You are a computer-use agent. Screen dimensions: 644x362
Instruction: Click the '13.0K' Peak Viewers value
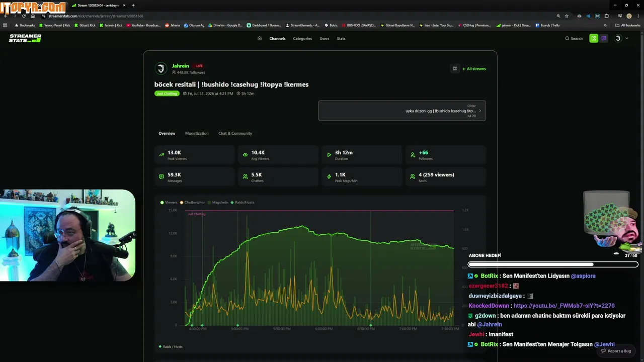click(174, 152)
